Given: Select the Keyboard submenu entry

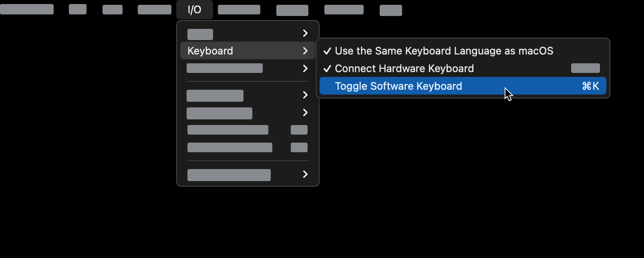Looking at the screenshot, I should [x=211, y=51].
